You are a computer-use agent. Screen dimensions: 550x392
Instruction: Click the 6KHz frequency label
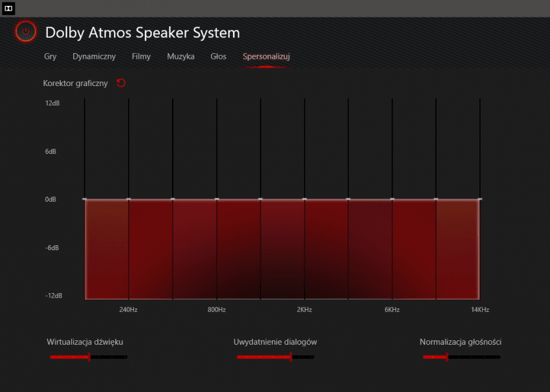click(x=392, y=310)
